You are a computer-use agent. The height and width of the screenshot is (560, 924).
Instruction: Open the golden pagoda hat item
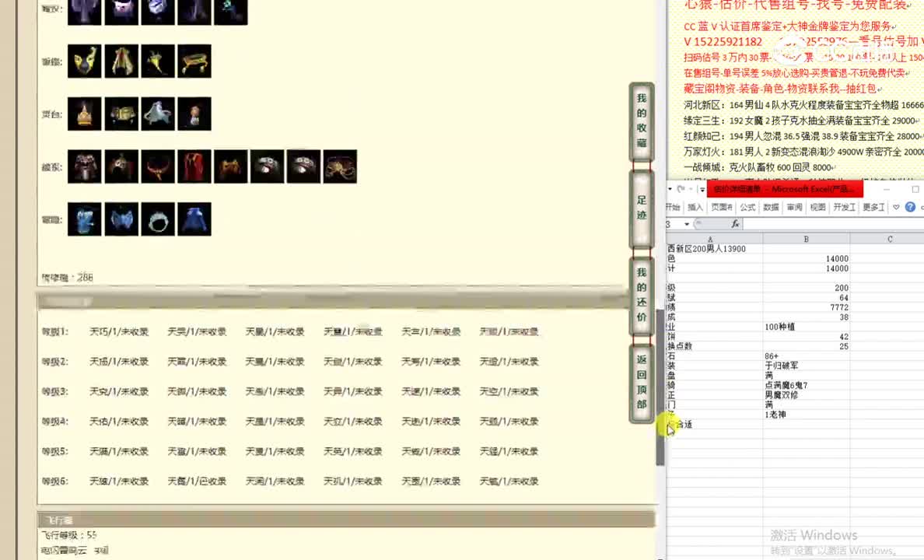(84, 114)
